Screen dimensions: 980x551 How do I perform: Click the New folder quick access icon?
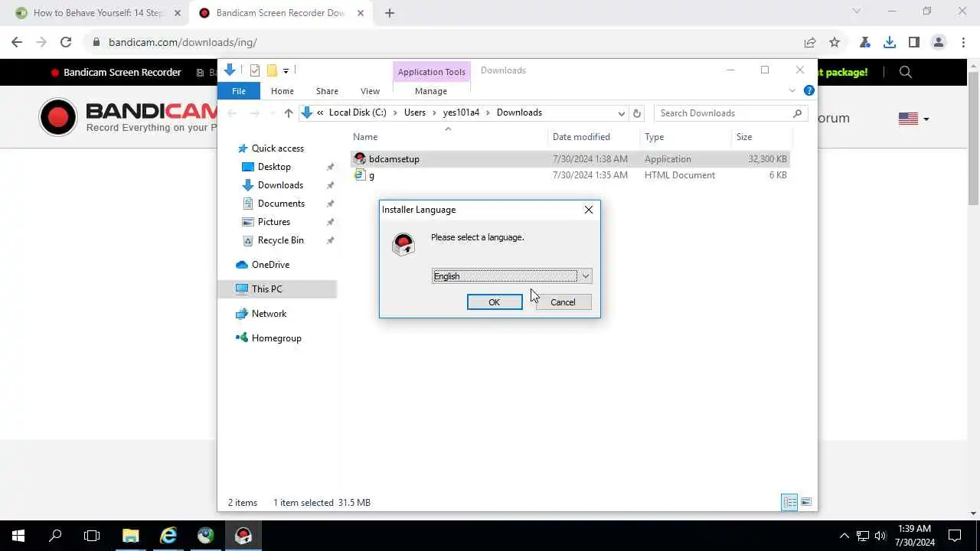(272, 70)
